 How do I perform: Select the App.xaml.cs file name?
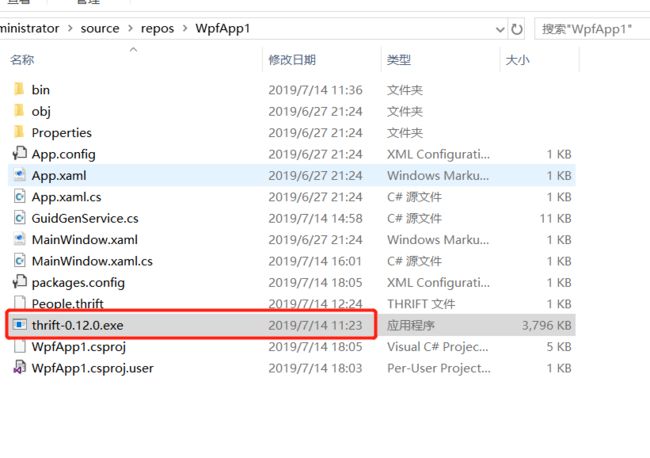tap(66, 197)
